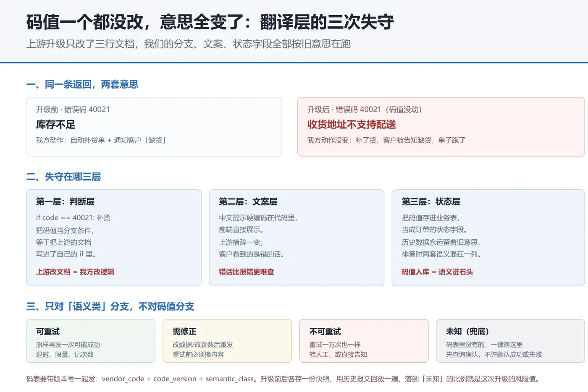This screenshot has height=392, width=588.
Task: Select the line "当成订单的状态字段。"
Action: click(x=436, y=230)
